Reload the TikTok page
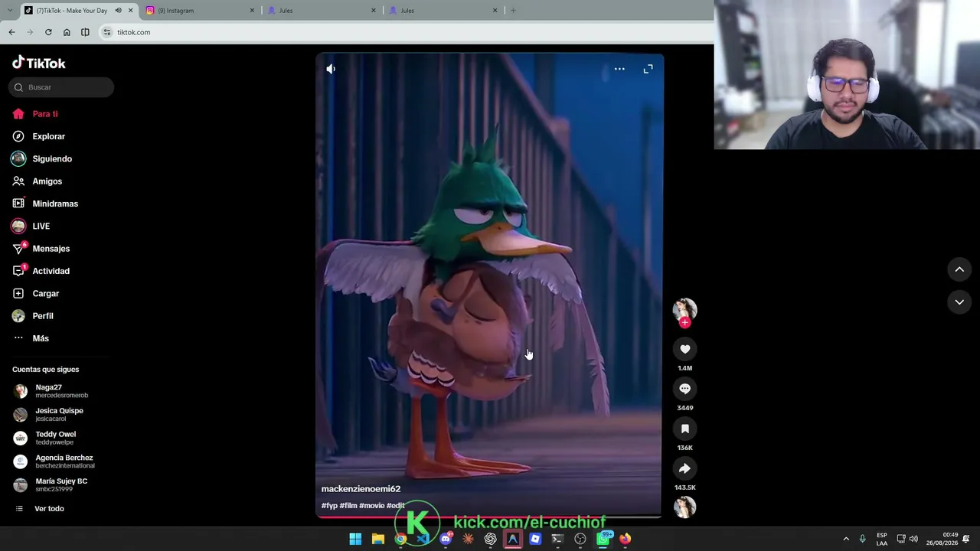The image size is (980, 551). coord(48,32)
